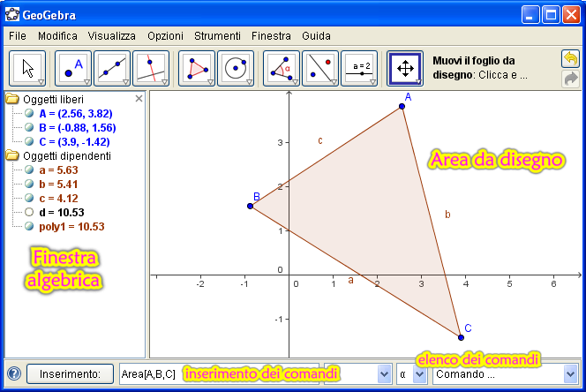Click the Oggetti dipendenti folder icon

pos(12,155)
